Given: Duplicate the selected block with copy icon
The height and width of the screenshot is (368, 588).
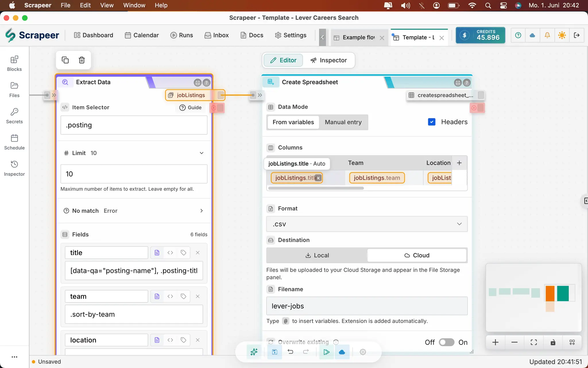Looking at the screenshot, I should 65,60.
